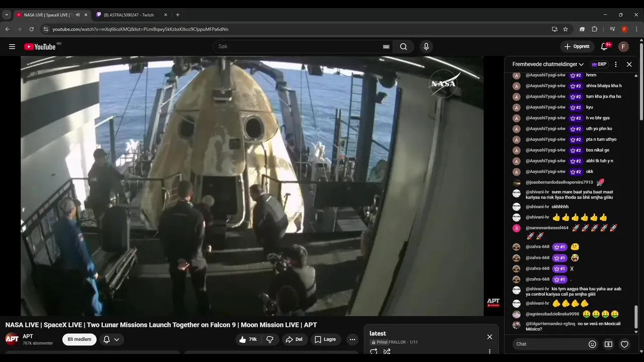644x362 pixels.
Task: Click the chat message 'okhhhhh'
Action: point(560,207)
